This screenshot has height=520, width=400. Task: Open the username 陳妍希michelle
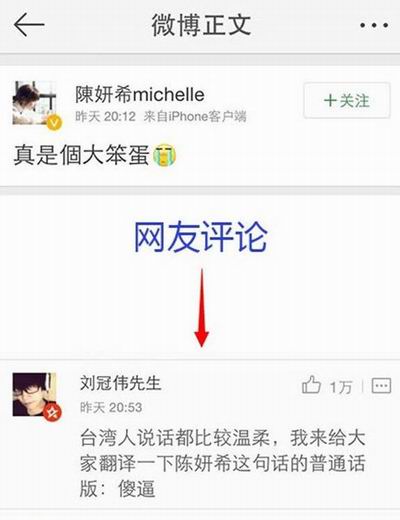[140, 95]
